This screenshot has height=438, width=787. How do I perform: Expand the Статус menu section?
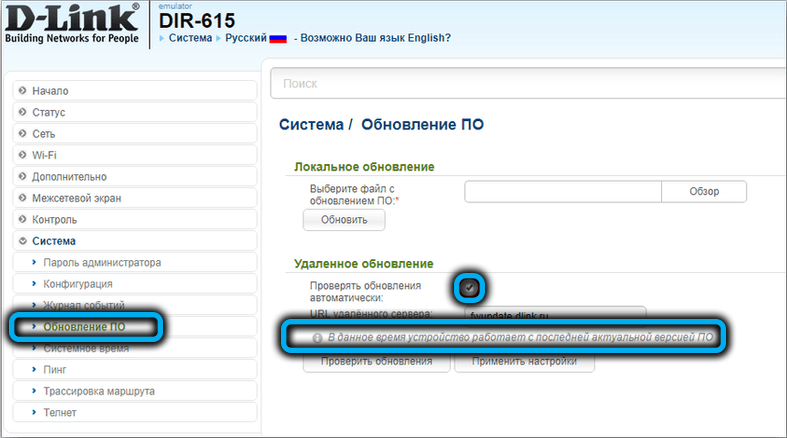(48, 113)
